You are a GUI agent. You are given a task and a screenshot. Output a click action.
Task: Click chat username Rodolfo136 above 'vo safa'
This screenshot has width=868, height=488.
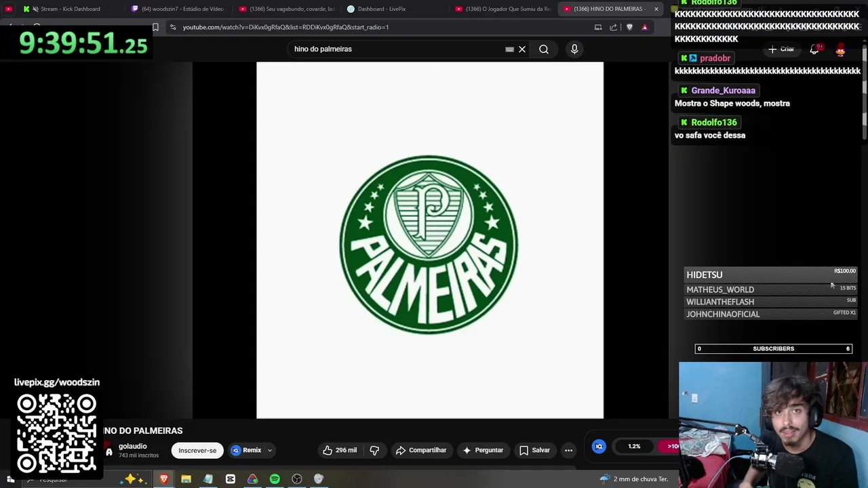(x=714, y=122)
